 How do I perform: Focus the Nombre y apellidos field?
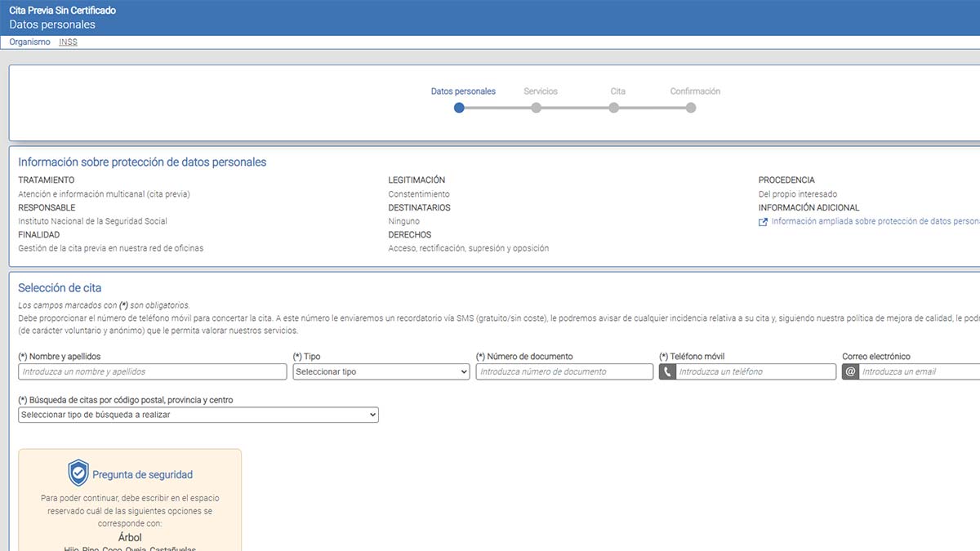tap(153, 371)
